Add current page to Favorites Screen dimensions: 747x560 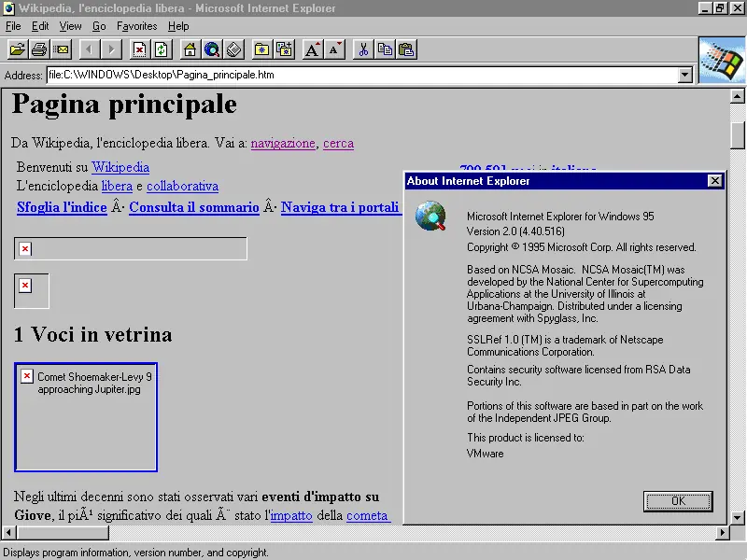283,49
